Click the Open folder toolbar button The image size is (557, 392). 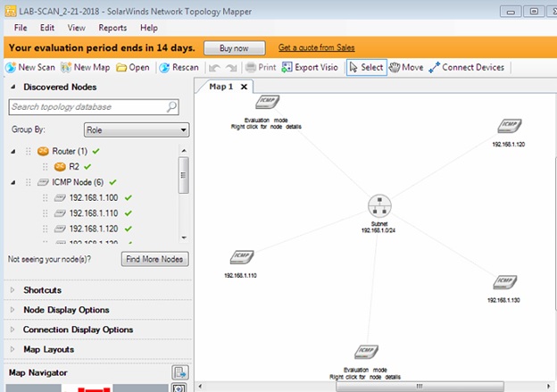pos(133,68)
